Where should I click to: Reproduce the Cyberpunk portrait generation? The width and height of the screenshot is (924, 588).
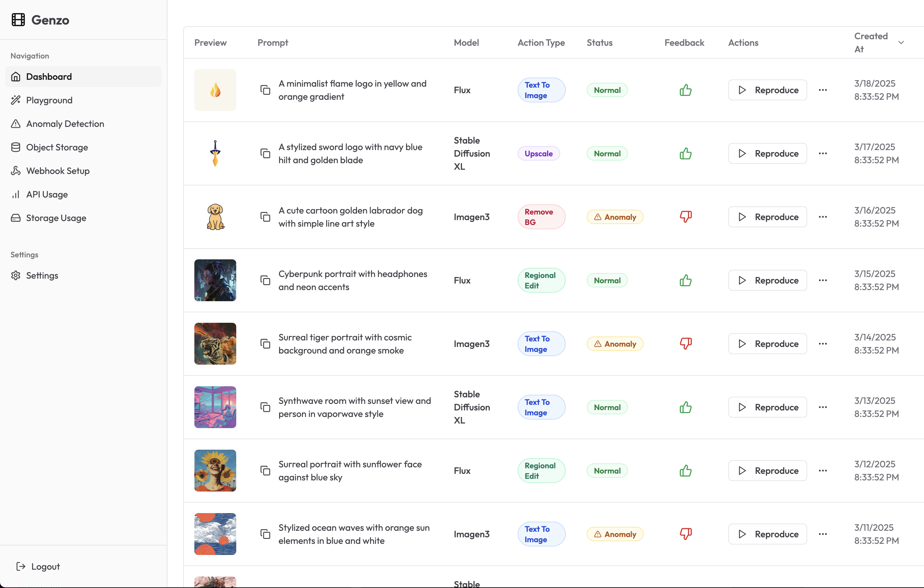point(768,280)
